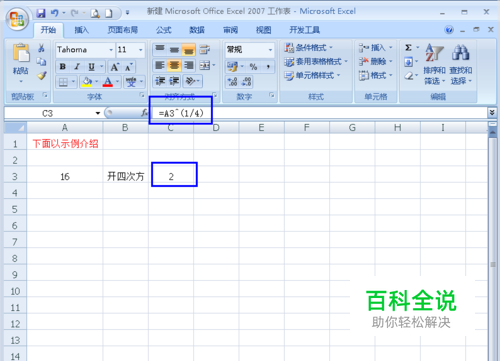Undo the last action
This screenshot has height=361, width=500.
click(55, 13)
